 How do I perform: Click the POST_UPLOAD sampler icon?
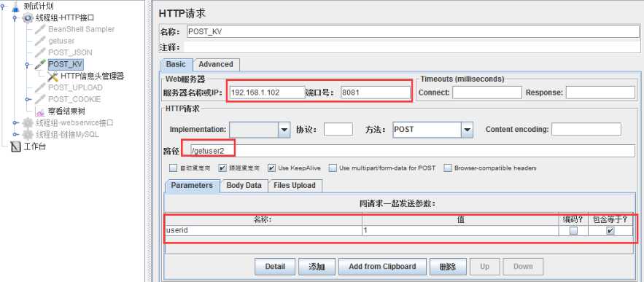point(40,87)
